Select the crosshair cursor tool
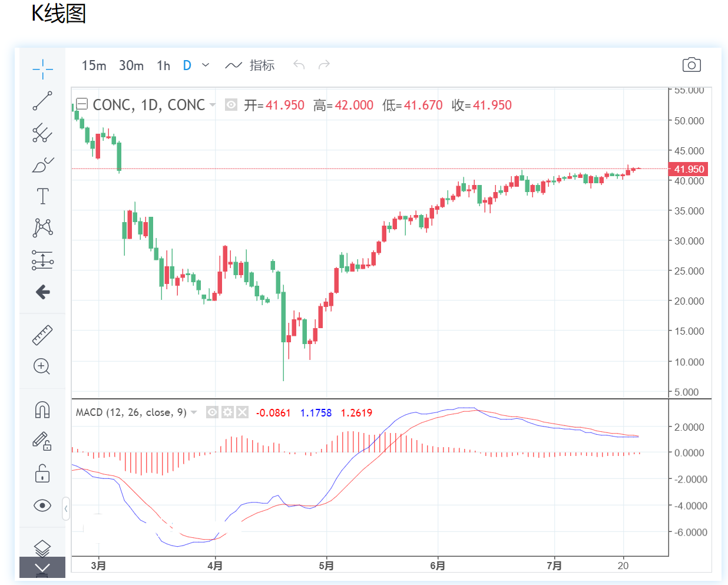The width and height of the screenshot is (728, 585). point(42,70)
